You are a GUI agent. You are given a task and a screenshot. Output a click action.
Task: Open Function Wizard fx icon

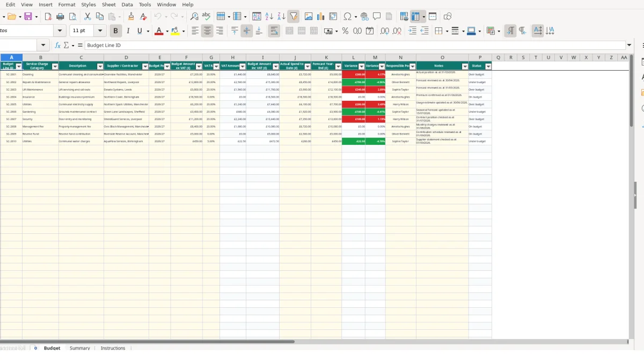[x=58, y=46]
